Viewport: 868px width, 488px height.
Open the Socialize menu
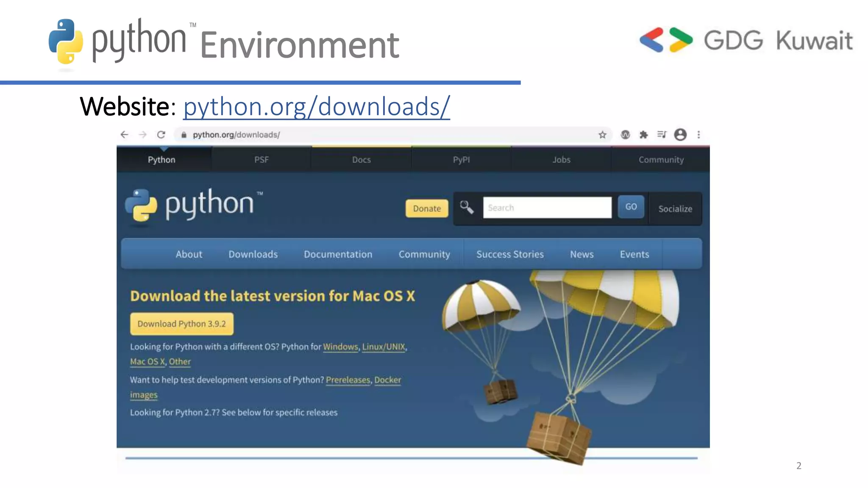pyautogui.click(x=675, y=208)
